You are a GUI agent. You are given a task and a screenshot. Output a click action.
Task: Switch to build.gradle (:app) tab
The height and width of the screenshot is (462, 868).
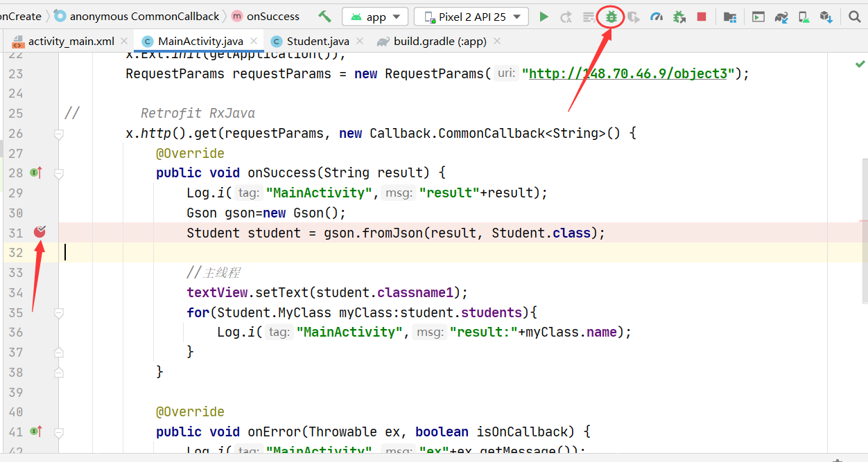point(440,42)
